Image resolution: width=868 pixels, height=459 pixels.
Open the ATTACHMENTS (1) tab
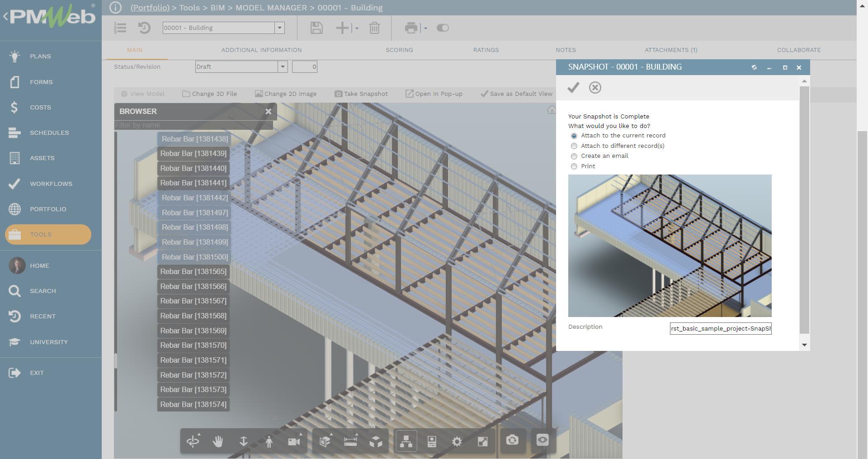pos(671,50)
